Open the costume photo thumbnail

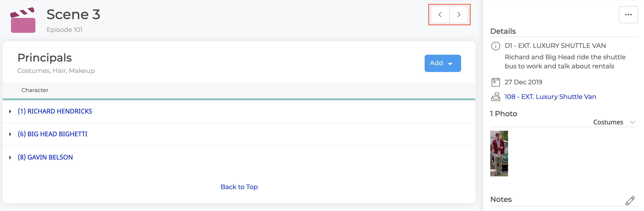coord(499,153)
